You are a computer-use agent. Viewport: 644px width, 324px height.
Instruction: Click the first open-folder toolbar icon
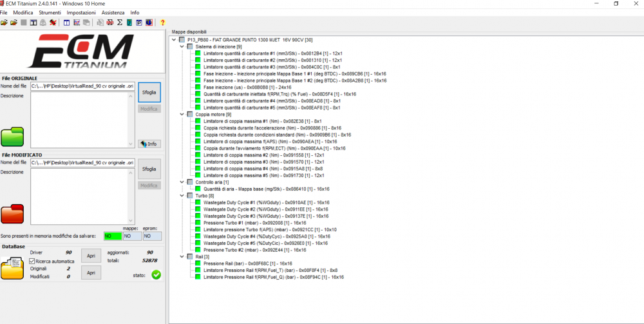(4, 22)
